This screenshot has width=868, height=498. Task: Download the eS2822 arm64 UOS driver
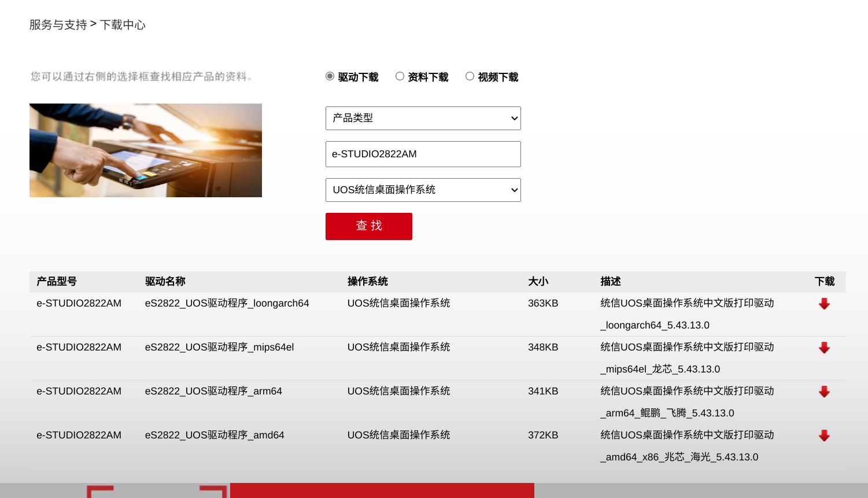tap(824, 392)
